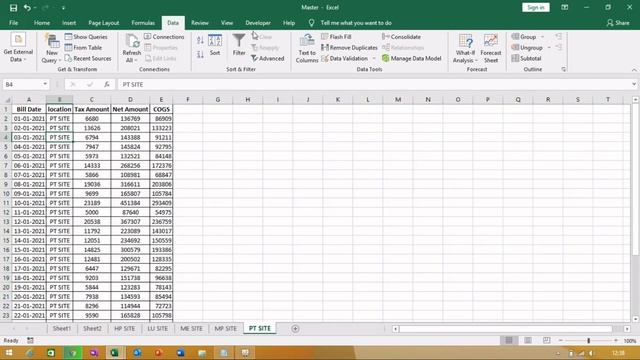
Task: Open Manage Data Model
Action: (x=412, y=58)
